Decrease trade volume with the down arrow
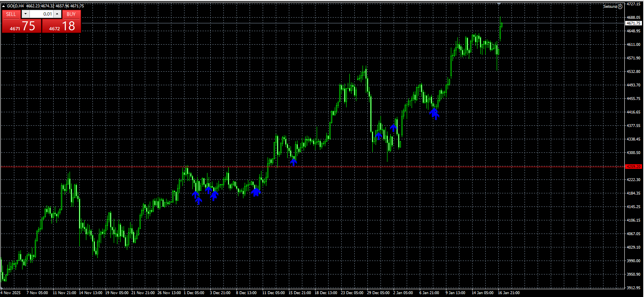644x297 pixels. tap(25, 14)
